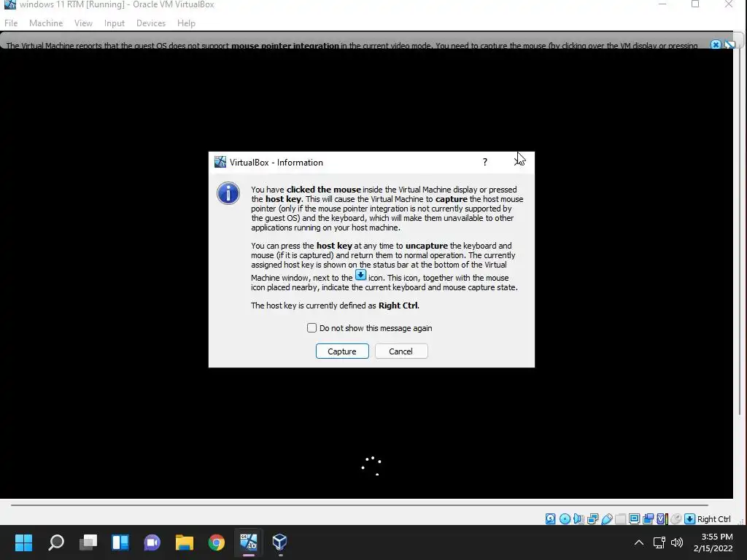Screen dimensions: 747x560
Task: Open the View menu
Action: (83, 23)
